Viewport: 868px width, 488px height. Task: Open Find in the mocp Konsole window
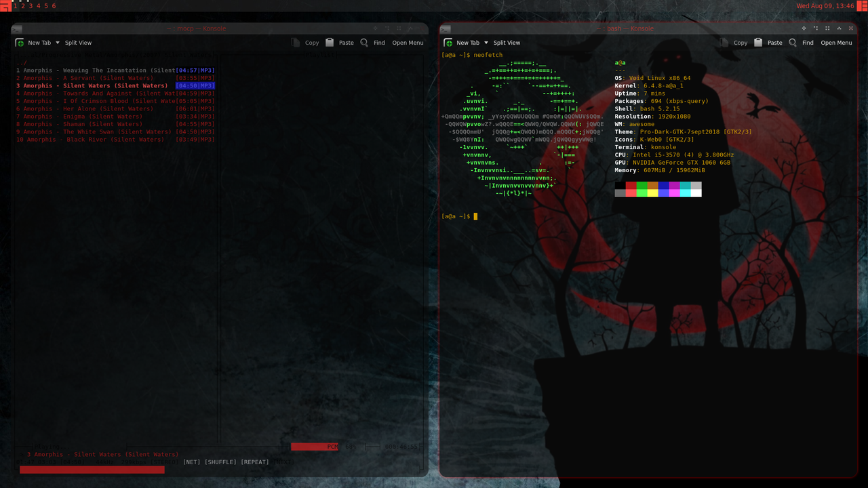(372, 43)
